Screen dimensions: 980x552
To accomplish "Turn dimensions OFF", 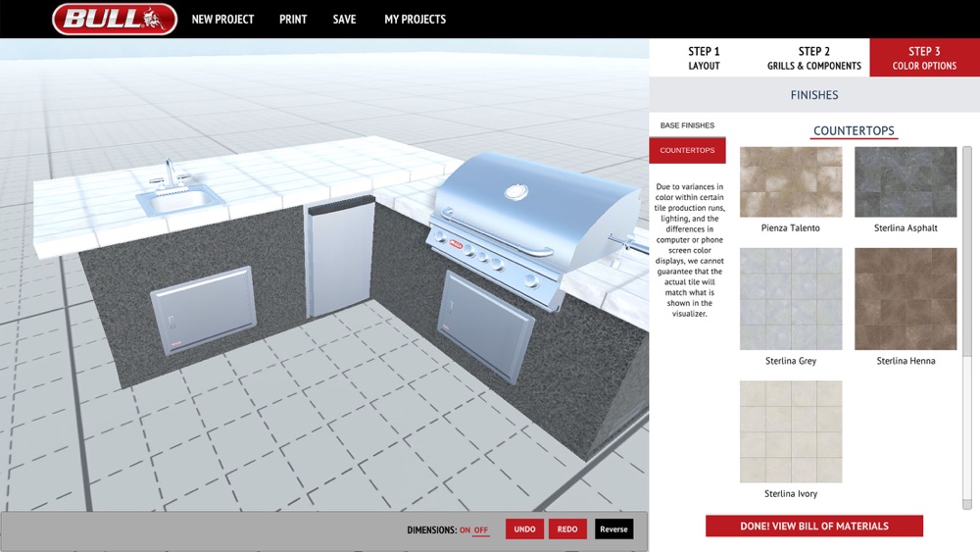I will (x=480, y=529).
